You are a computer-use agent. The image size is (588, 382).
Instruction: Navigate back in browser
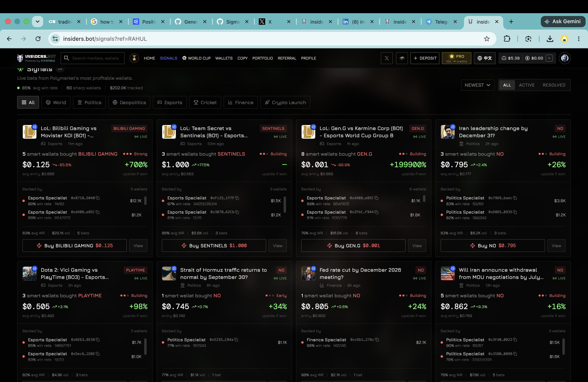coord(9,39)
